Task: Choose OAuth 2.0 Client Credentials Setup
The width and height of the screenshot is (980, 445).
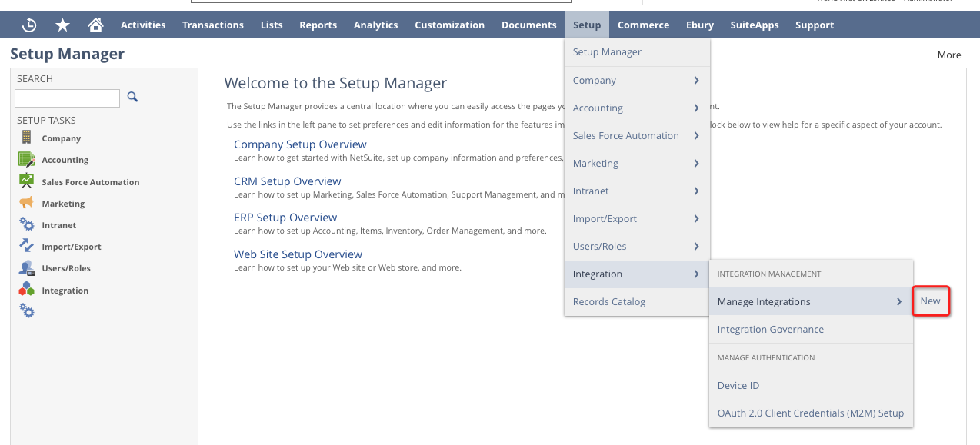Action: coord(810,413)
